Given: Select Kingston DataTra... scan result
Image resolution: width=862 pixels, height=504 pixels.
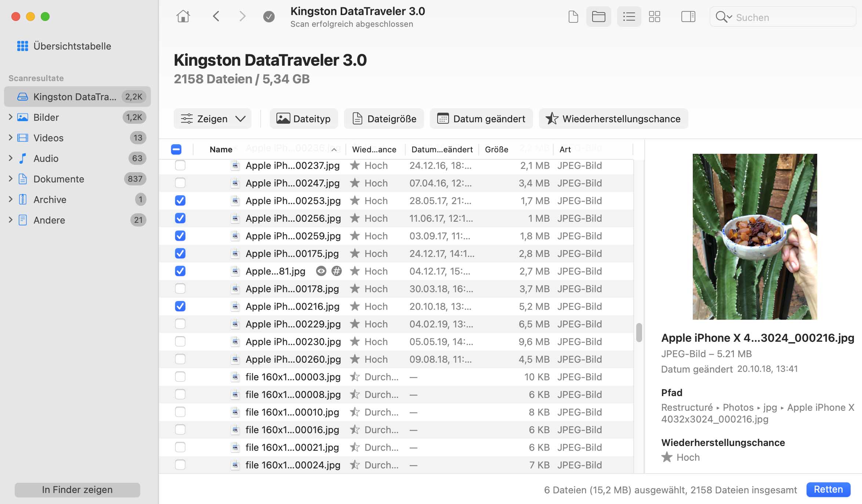Looking at the screenshot, I should pos(77,97).
